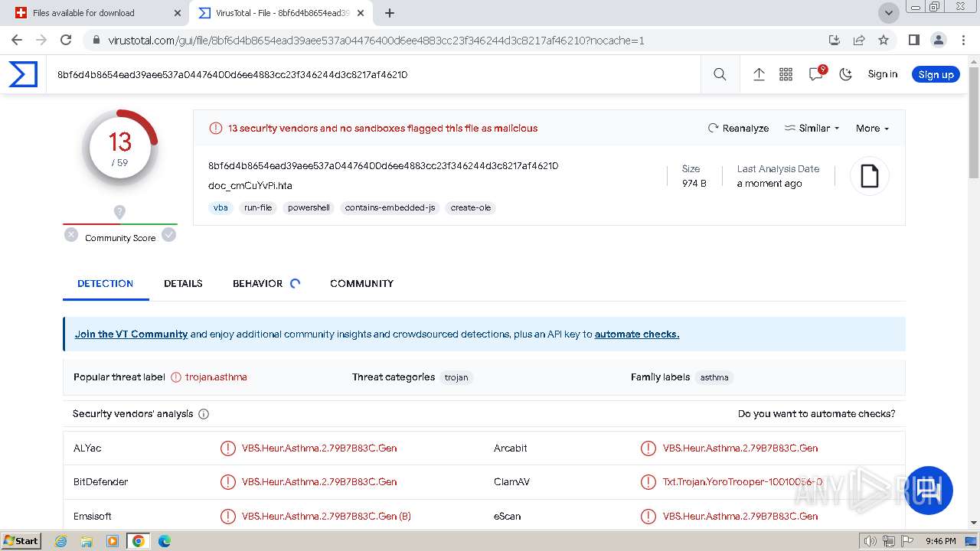The image size is (980, 551).
Task: Open Chrome from the taskbar
Action: 138,540
